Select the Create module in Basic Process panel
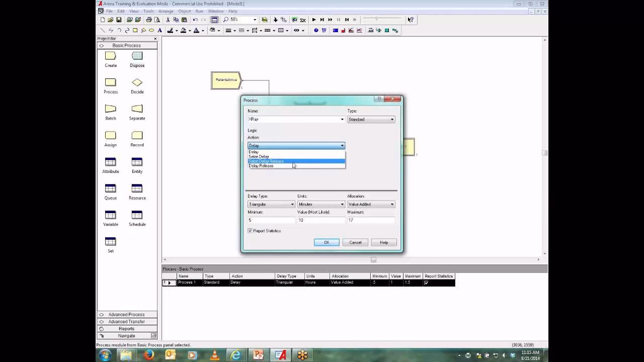The height and width of the screenshot is (362, 644). (110, 59)
